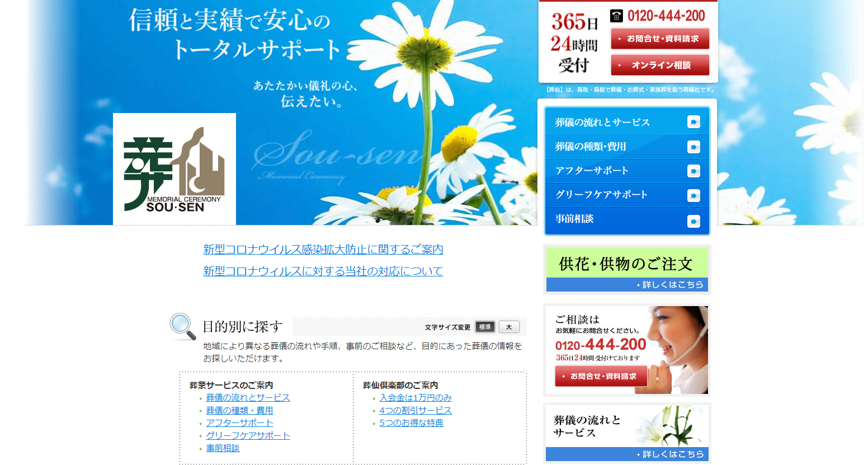868x465 pixels.
Task: Click the telephone icon next to 0120-444-200
Action: pos(616,16)
